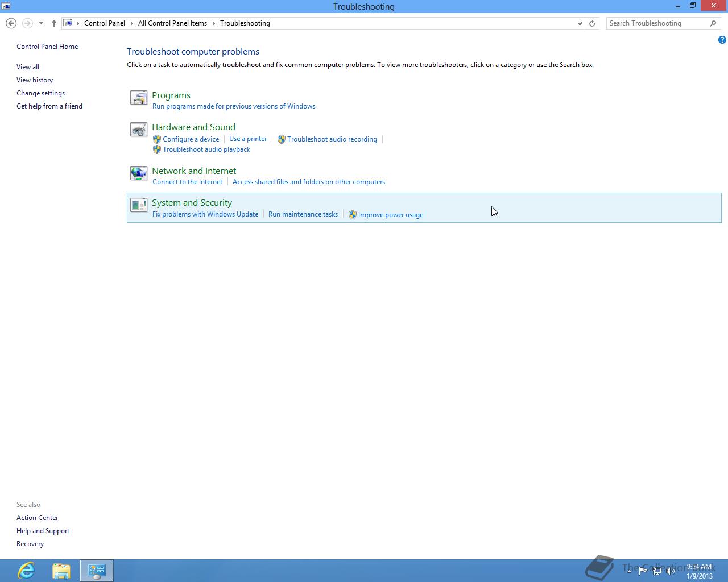Click Configure a device

click(x=191, y=139)
